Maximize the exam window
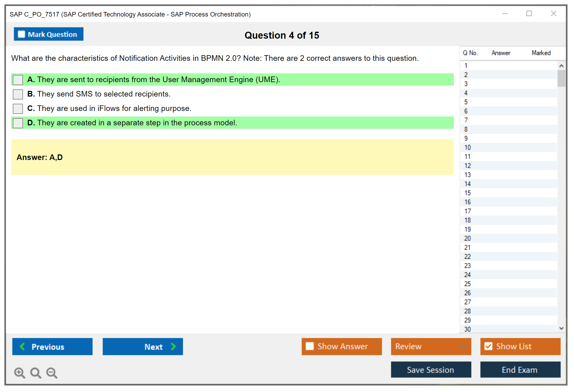Viewport: 574px width, 392px height. click(529, 14)
